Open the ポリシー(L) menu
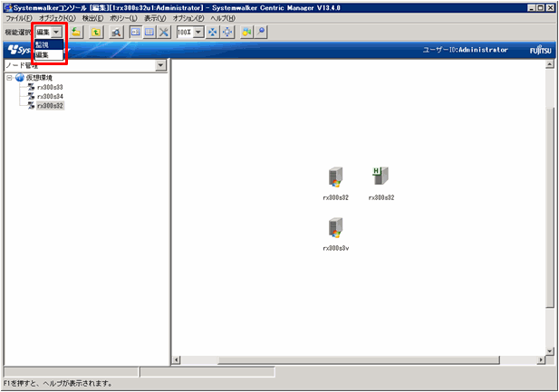Screen dimensions: 559x392 coord(120,18)
